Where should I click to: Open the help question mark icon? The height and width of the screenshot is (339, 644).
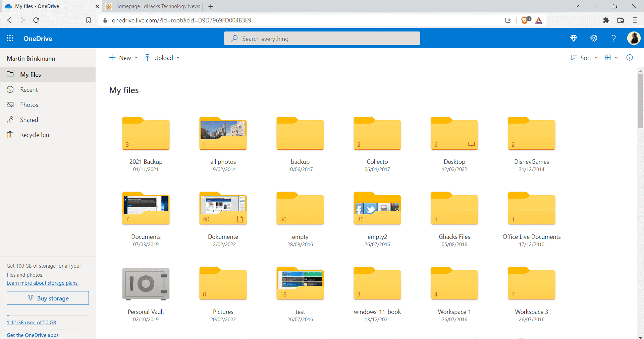tap(613, 38)
